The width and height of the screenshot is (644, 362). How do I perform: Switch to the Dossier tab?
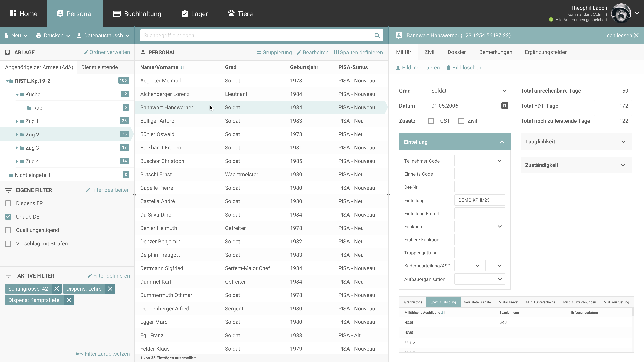pos(457,52)
